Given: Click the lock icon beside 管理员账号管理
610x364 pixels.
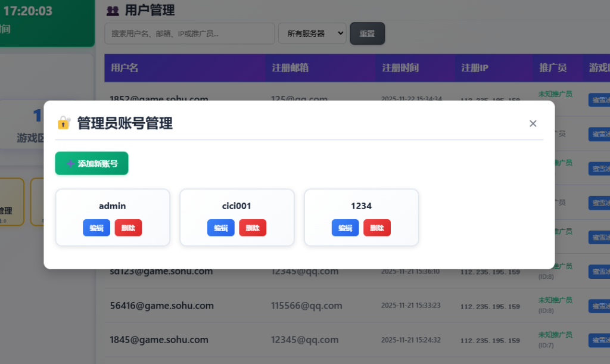Looking at the screenshot, I should click(64, 123).
